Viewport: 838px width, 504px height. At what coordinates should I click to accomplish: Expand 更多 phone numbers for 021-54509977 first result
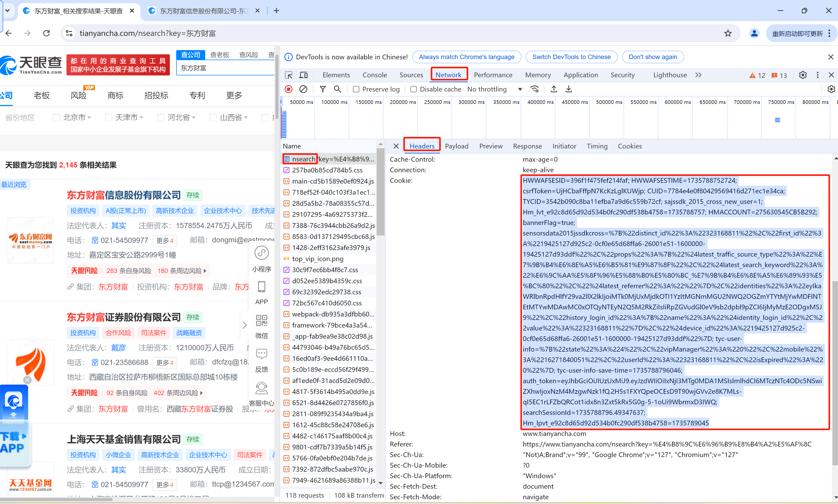[x=165, y=241]
